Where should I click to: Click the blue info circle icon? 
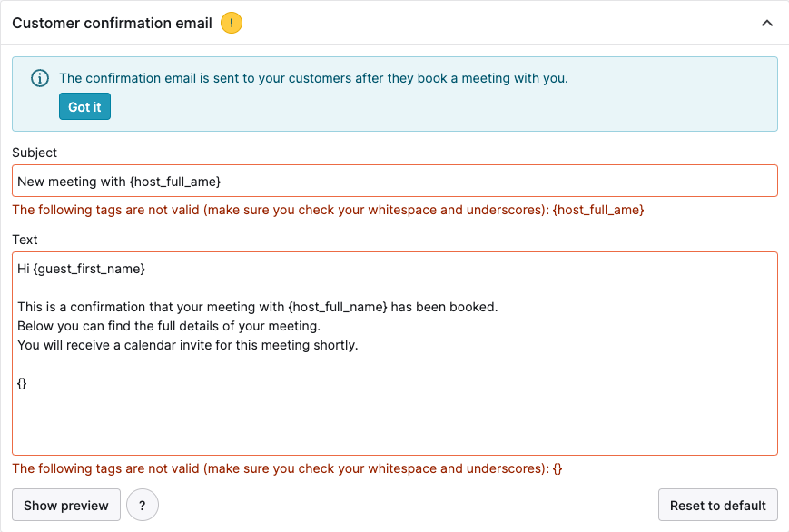coord(40,78)
